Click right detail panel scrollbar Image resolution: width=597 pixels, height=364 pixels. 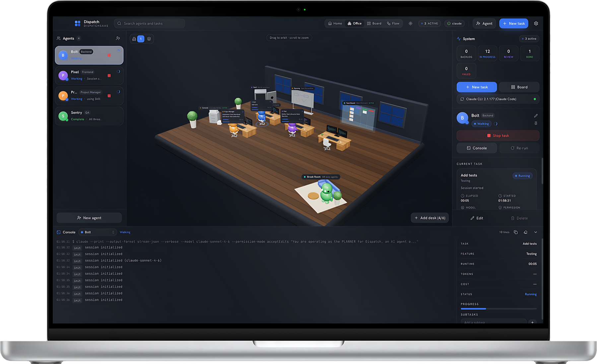coord(542,171)
